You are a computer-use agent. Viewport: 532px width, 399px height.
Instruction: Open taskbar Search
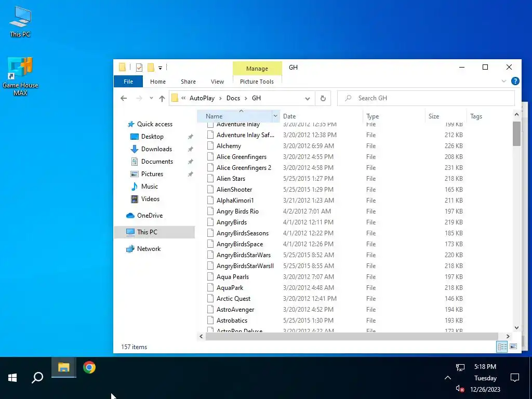coord(37,378)
